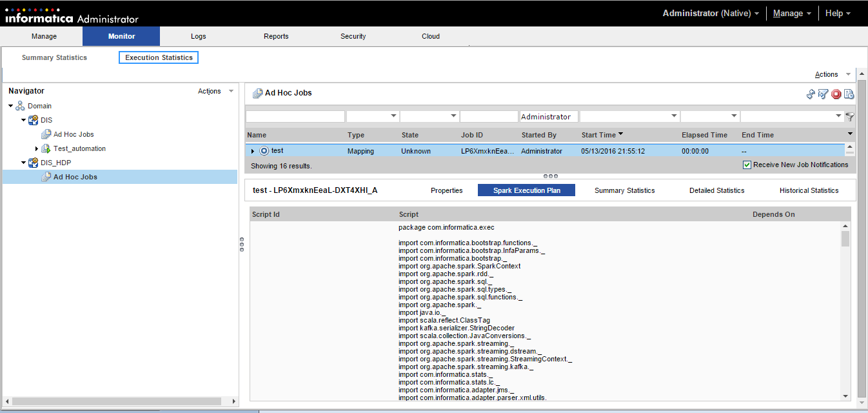Click the vertical splitter handle beside Navigator
Screen dimensions: 868x413
point(241,244)
